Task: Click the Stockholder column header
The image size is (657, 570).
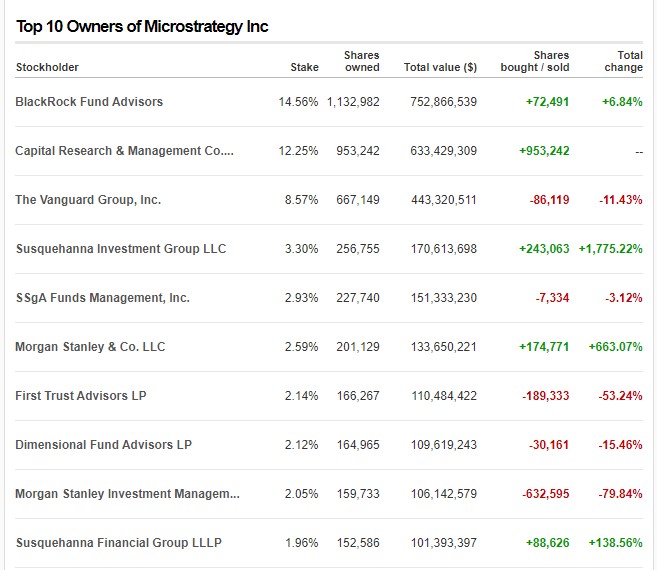Action: coord(47,67)
